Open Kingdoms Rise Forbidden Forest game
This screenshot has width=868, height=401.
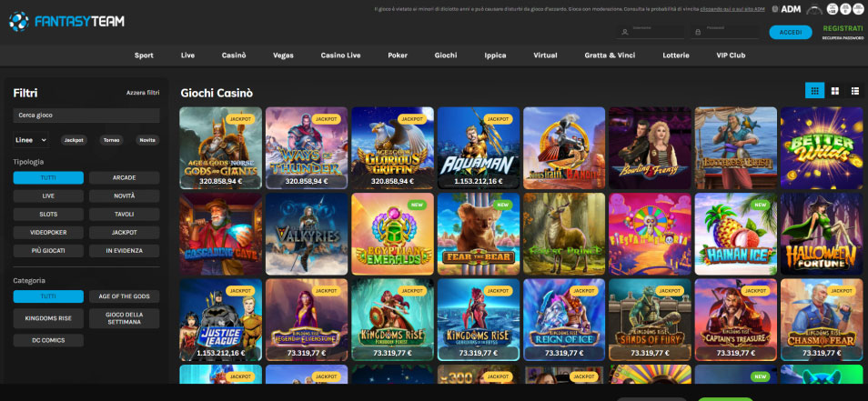pyautogui.click(x=392, y=320)
